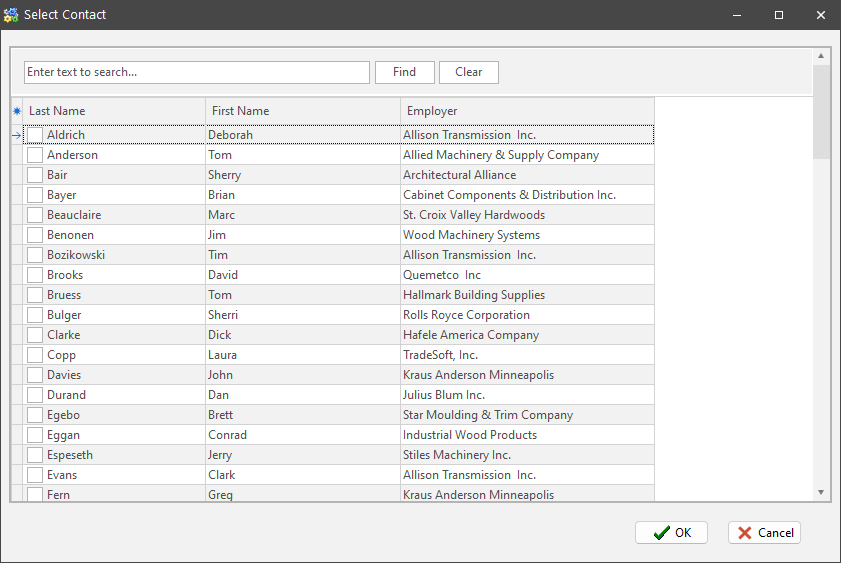Maximize the Select Contact window
The width and height of the screenshot is (841, 563).
779,15
